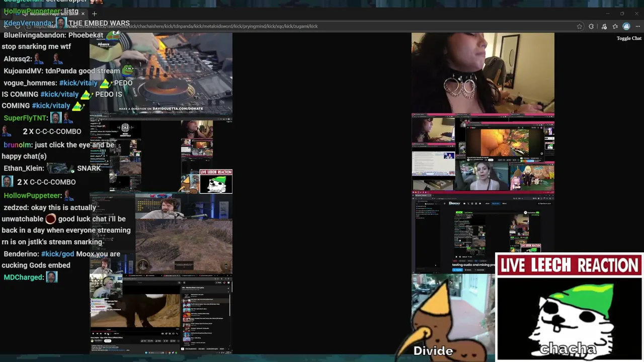Click username zedzed in chat
Screen dimensions: 644x362
click(x=15, y=207)
